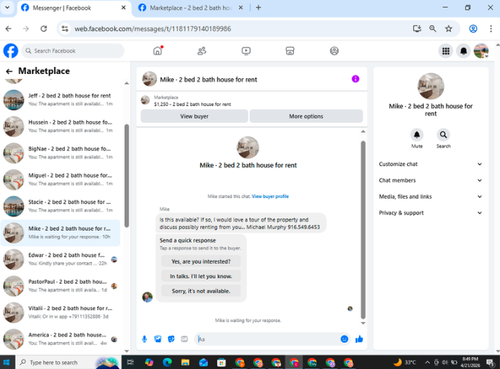Open Chrome three-dot menu
Image resolution: width=500 pixels, height=369 pixels.
click(x=491, y=29)
